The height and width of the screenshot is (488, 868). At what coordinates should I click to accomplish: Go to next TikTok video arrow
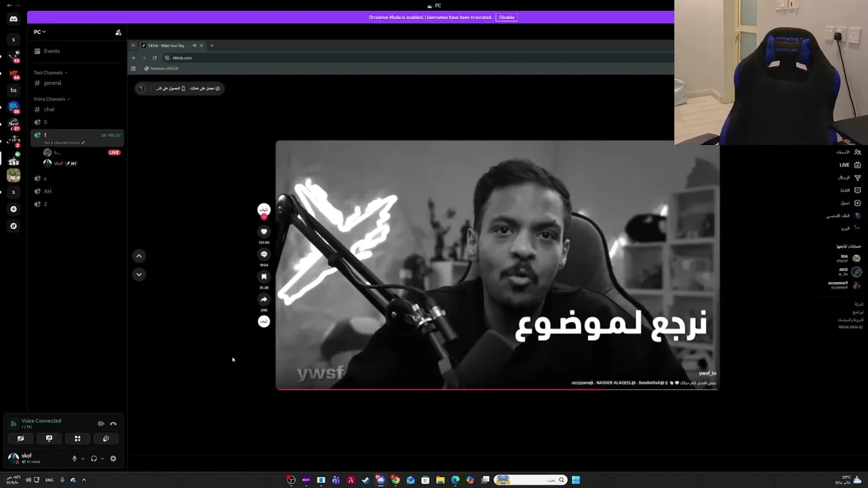139,274
